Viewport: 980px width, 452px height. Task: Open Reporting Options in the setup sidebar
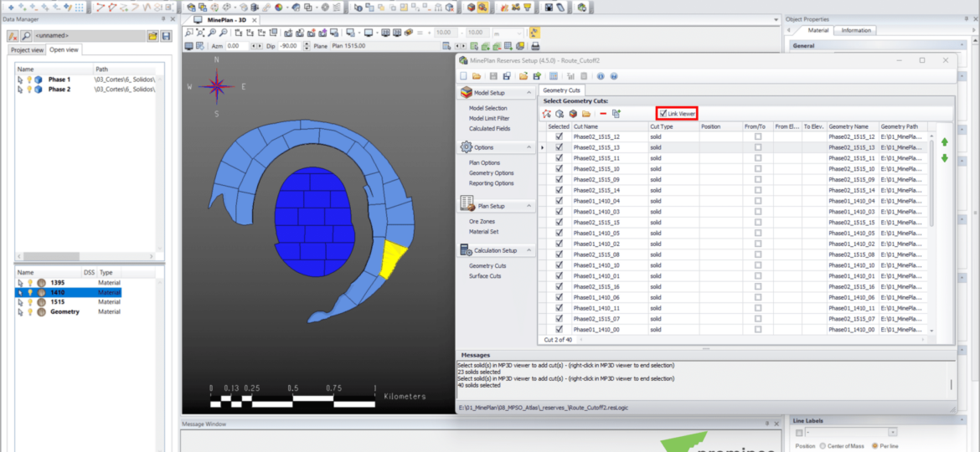491,183
